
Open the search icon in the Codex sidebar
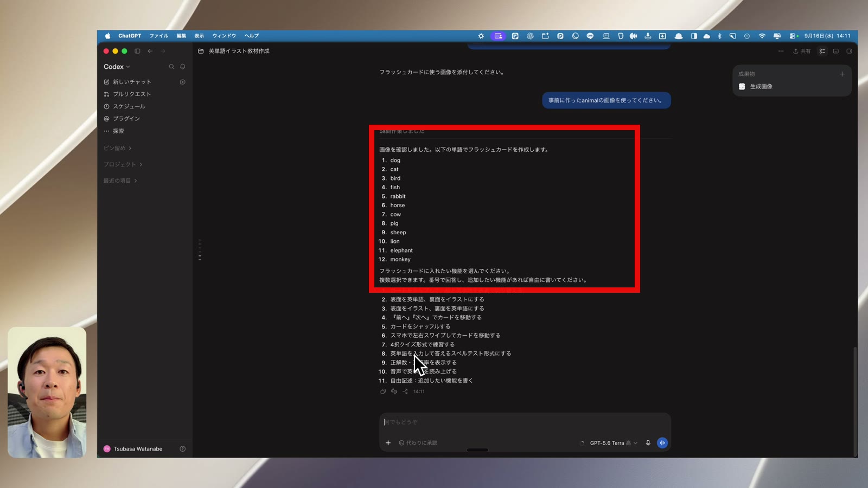point(171,67)
